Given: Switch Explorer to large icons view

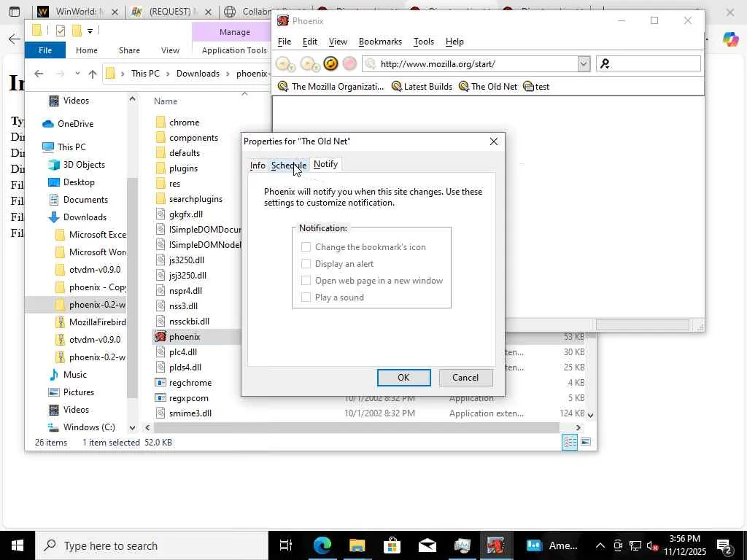Looking at the screenshot, I should [x=586, y=442].
